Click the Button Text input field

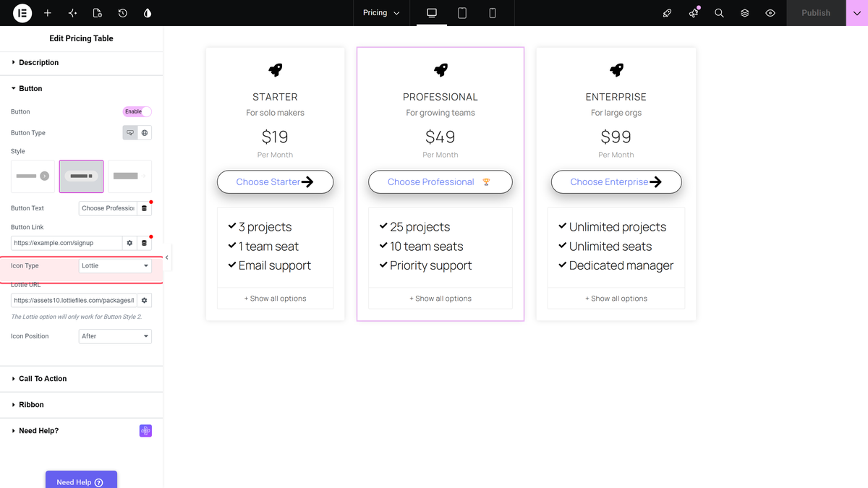[108, 208]
